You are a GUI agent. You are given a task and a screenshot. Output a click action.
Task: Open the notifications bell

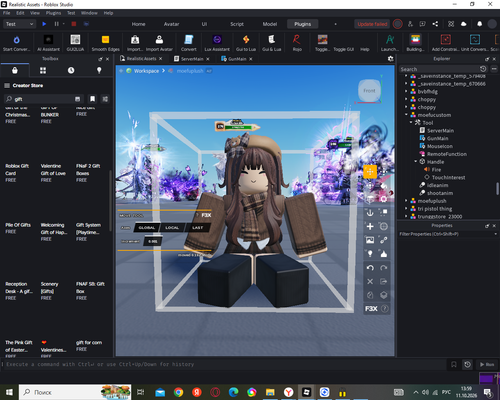(x=479, y=24)
